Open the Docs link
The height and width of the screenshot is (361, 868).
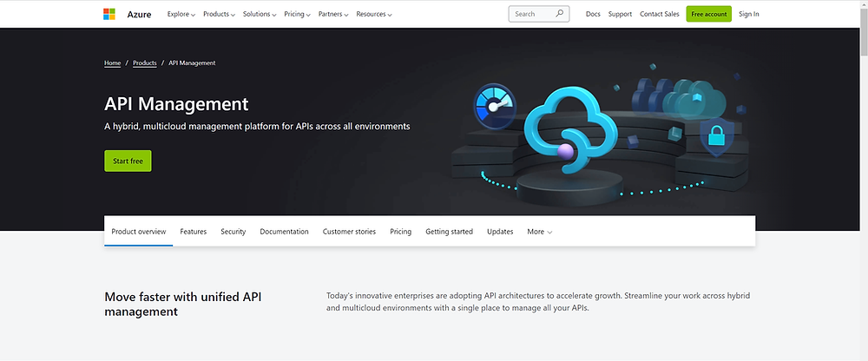[x=593, y=15]
